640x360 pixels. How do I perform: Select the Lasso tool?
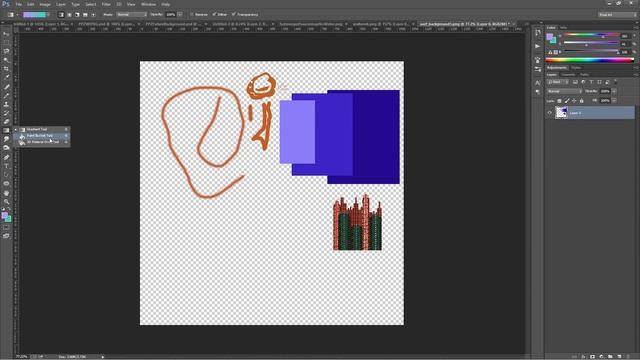click(6, 51)
